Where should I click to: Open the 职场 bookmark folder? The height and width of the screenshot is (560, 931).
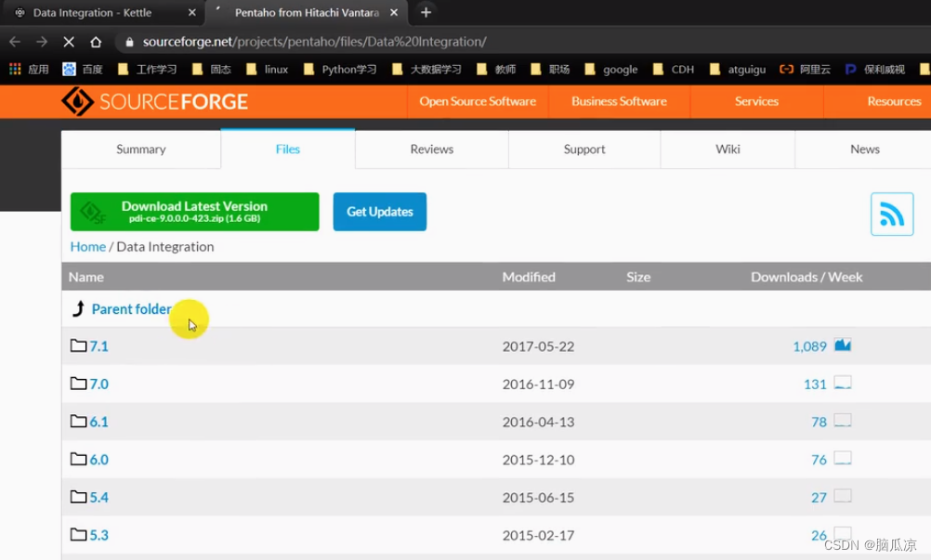(x=550, y=70)
